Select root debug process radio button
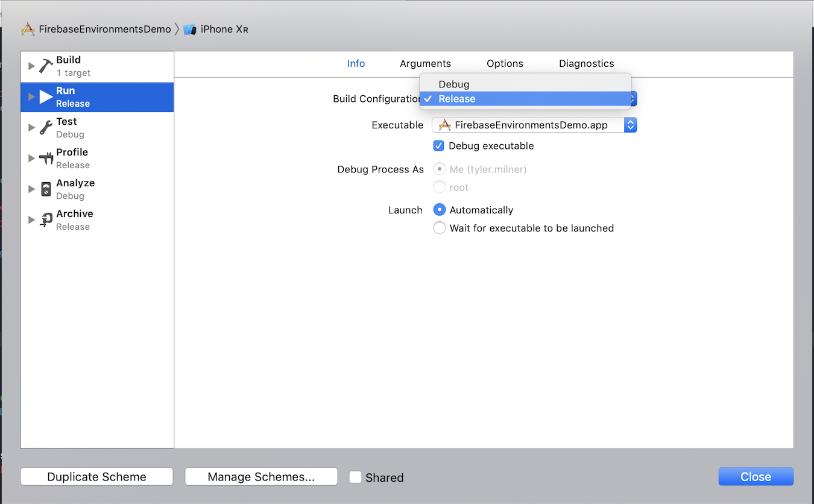Viewport: 814px width, 504px height. pos(440,187)
